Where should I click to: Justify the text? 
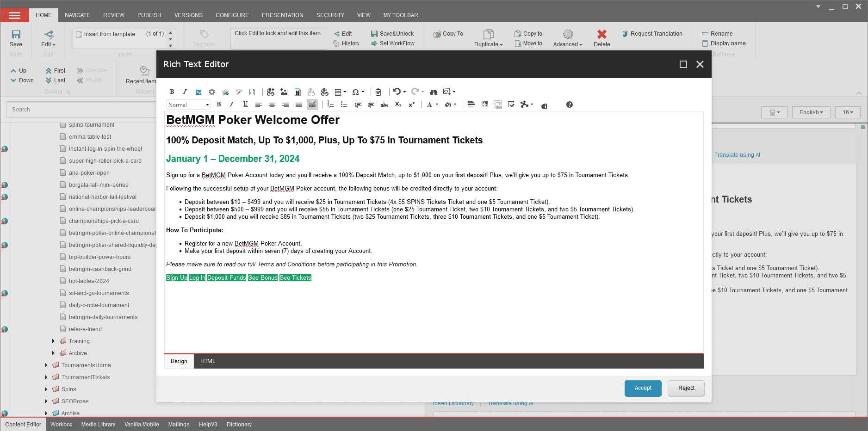299,105
